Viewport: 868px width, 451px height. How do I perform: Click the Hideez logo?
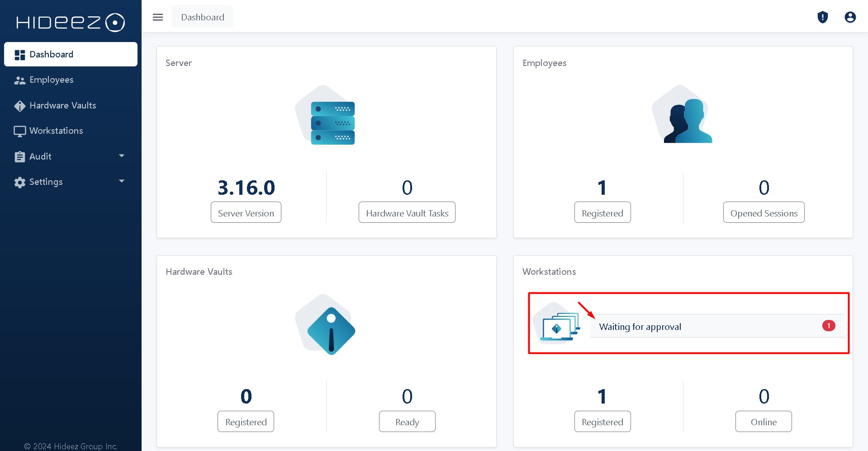(71, 22)
